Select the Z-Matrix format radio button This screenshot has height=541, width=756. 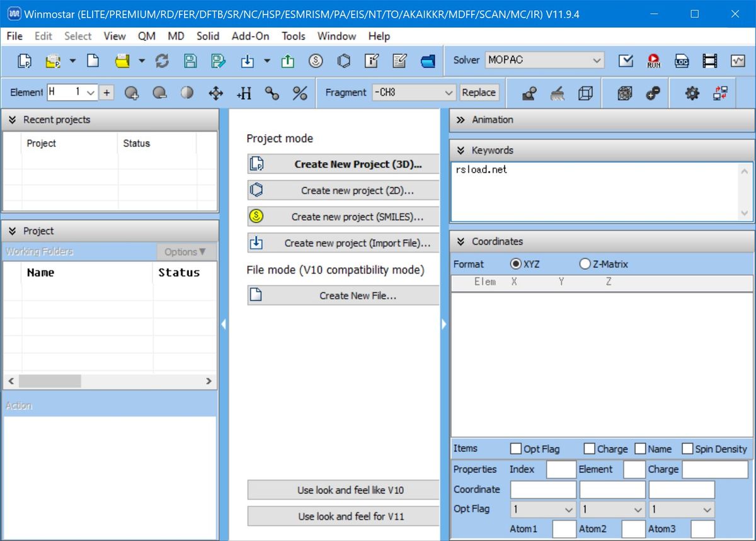pos(585,265)
